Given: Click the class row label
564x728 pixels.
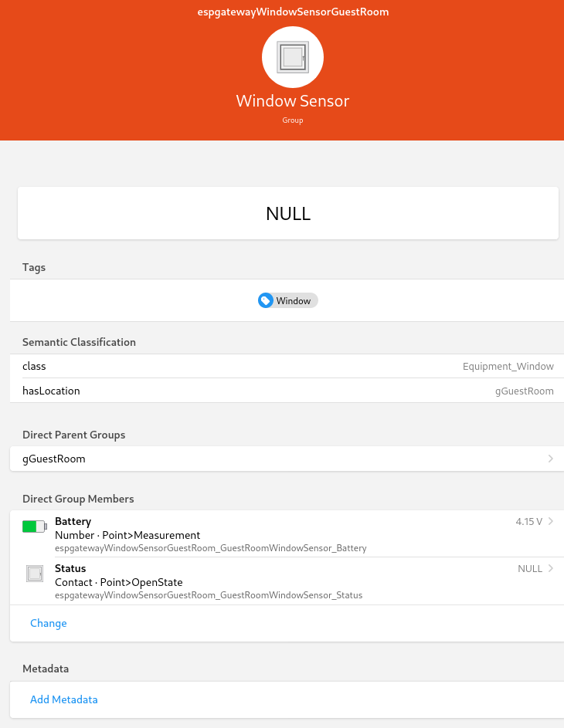Looking at the screenshot, I should click(x=34, y=366).
